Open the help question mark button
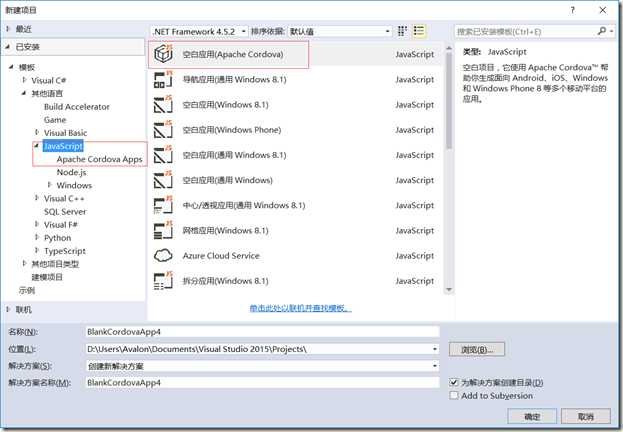Screen dimensions: 623x432 (x=573, y=10)
